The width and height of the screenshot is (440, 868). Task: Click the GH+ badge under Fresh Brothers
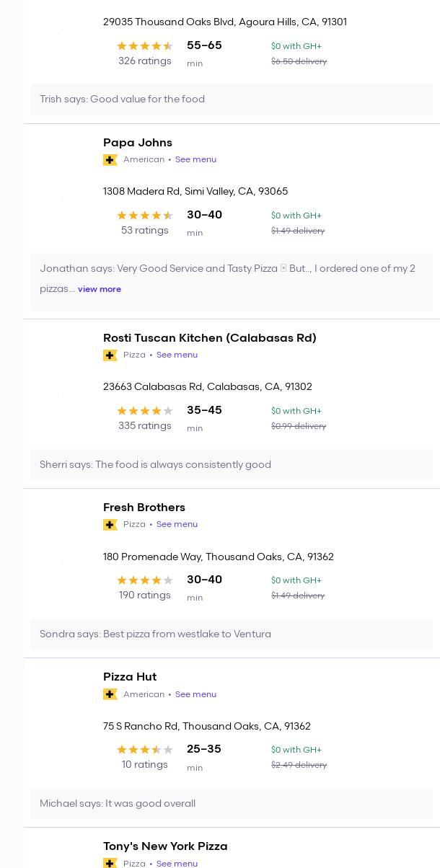click(x=110, y=525)
